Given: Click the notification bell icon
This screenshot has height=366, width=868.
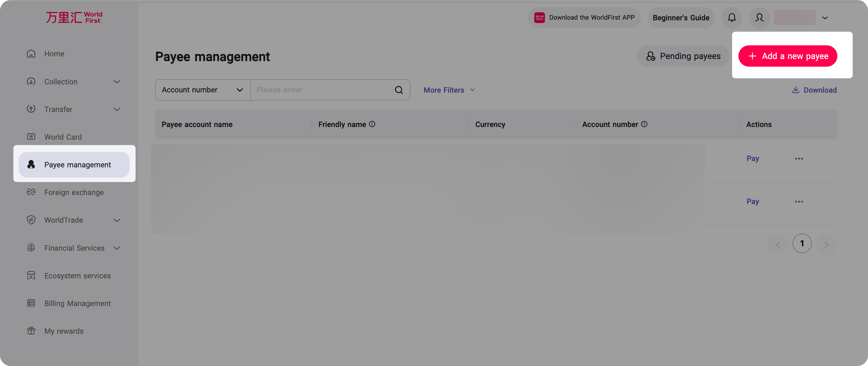Looking at the screenshot, I should coord(731,18).
